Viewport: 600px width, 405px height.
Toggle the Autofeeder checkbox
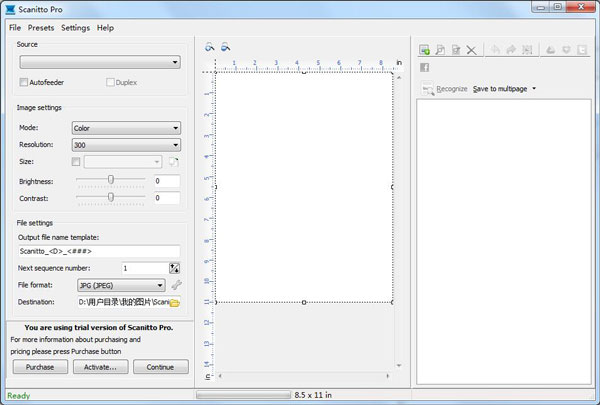pyautogui.click(x=23, y=82)
